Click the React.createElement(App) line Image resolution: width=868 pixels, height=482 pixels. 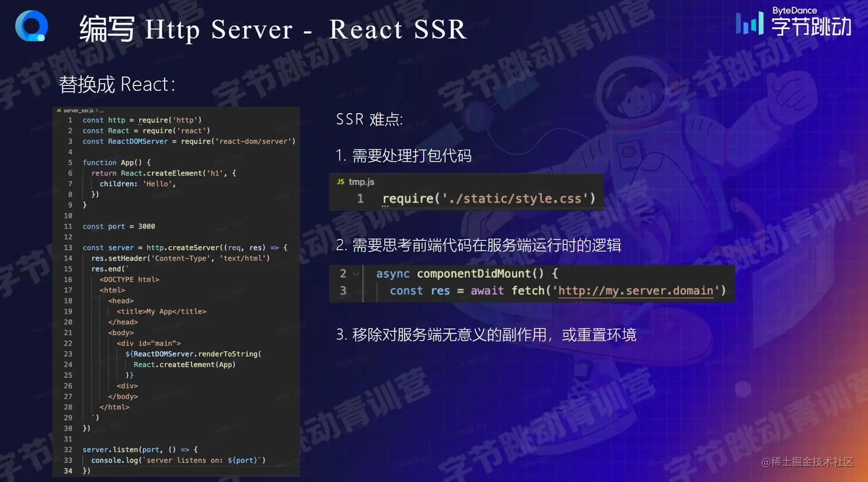(x=184, y=364)
